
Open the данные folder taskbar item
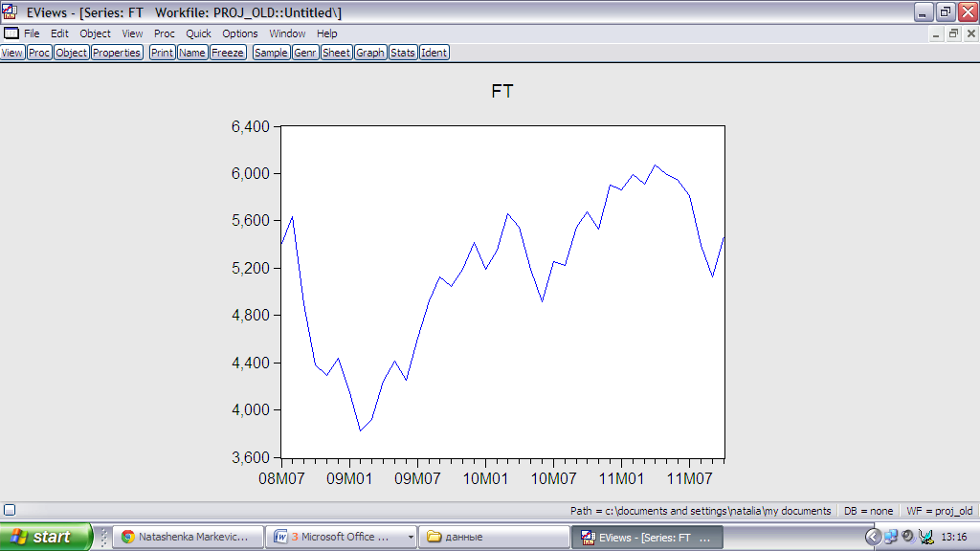point(493,537)
